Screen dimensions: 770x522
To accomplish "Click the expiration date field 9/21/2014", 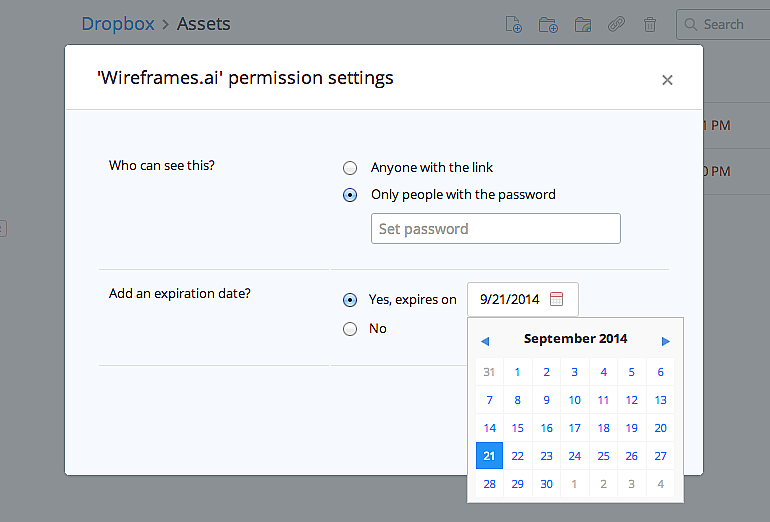I will coord(509,299).
